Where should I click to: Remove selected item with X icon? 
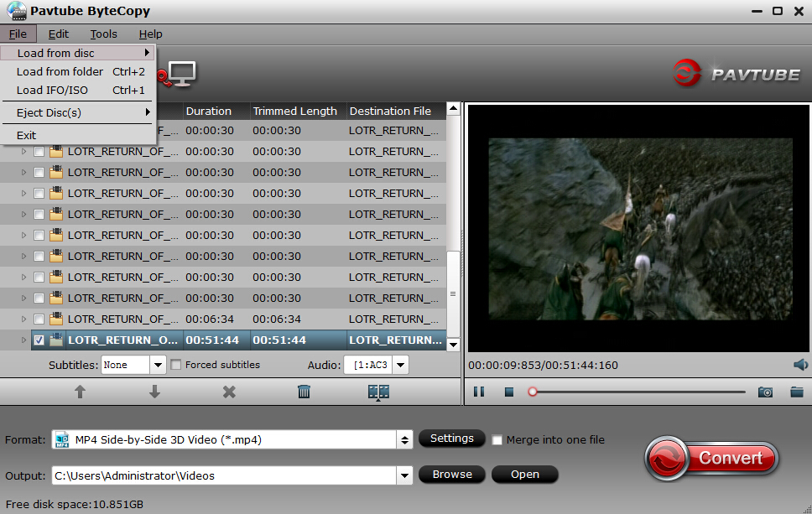pos(229,392)
